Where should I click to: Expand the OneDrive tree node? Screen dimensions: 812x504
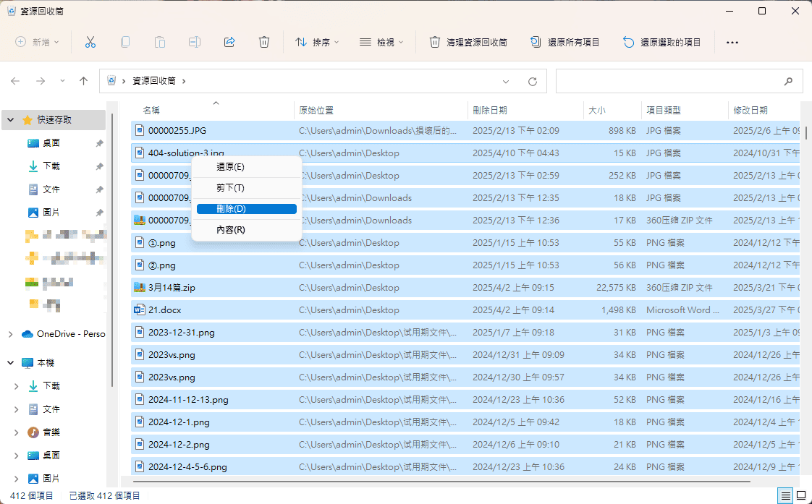point(10,334)
